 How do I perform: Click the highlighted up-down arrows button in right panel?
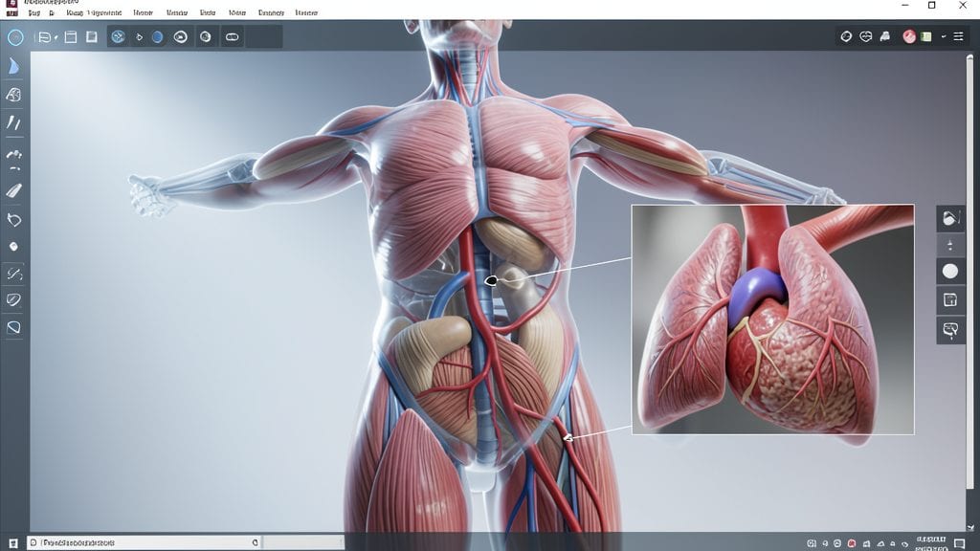click(950, 245)
